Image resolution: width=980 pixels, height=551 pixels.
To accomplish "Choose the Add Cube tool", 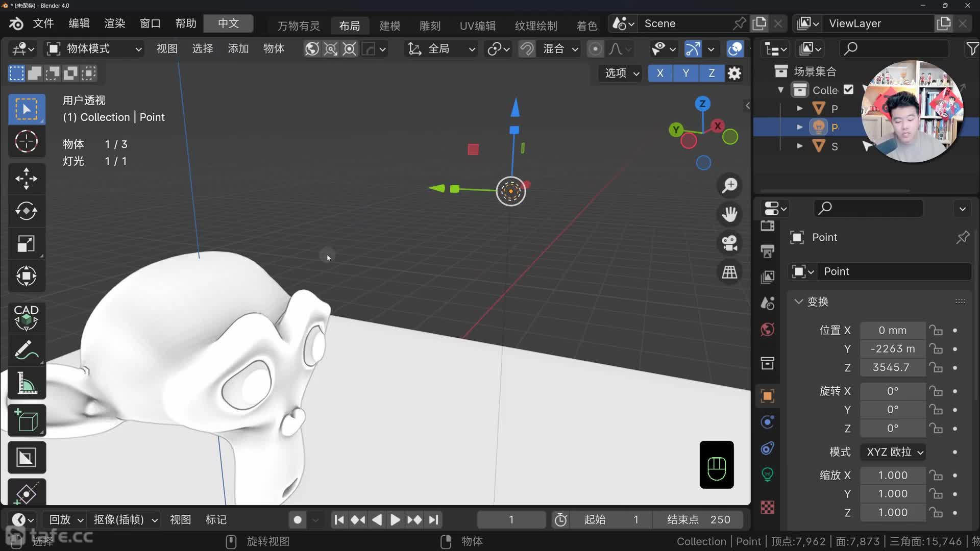I will [26, 421].
